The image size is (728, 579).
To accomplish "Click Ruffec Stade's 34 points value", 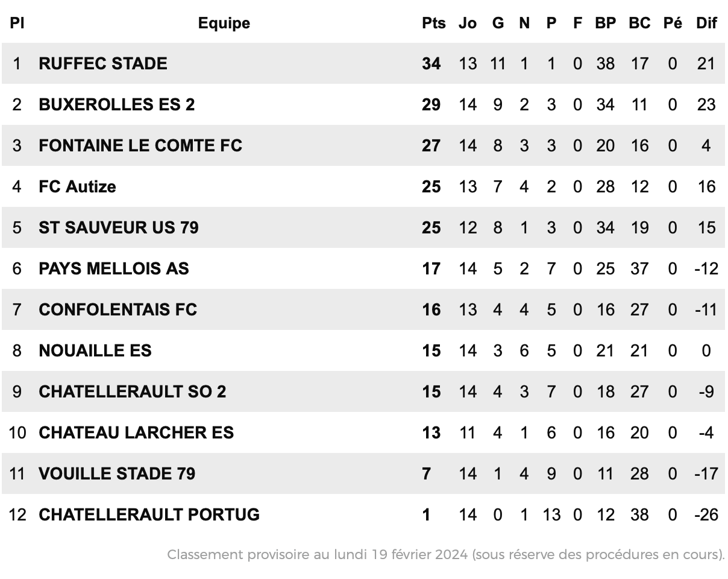I will [431, 63].
